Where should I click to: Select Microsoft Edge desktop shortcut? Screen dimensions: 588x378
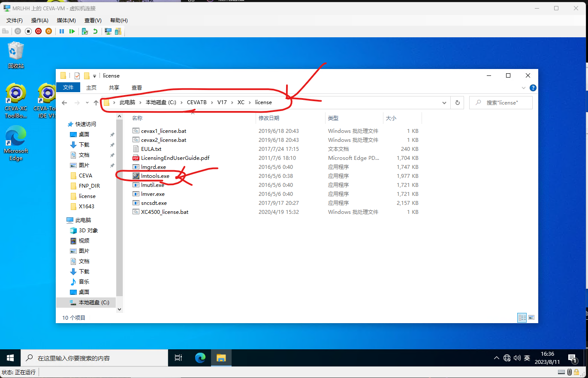[x=16, y=144]
